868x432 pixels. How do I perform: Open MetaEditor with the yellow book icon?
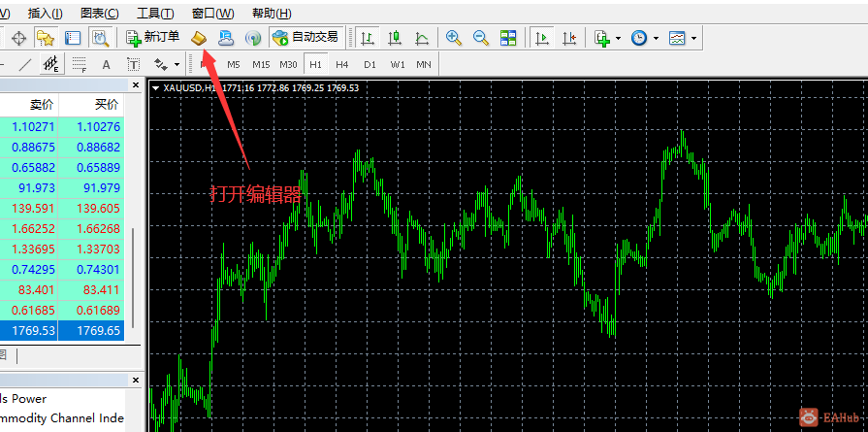199,38
